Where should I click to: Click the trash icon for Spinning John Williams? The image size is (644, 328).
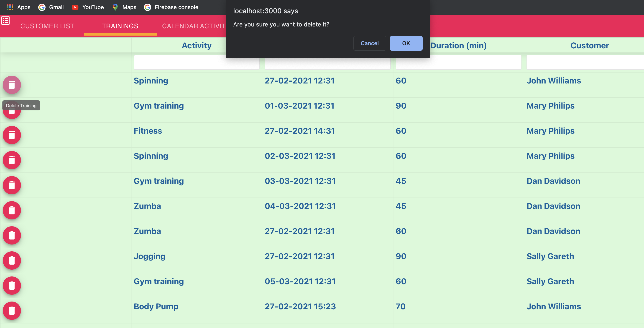[x=12, y=85]
